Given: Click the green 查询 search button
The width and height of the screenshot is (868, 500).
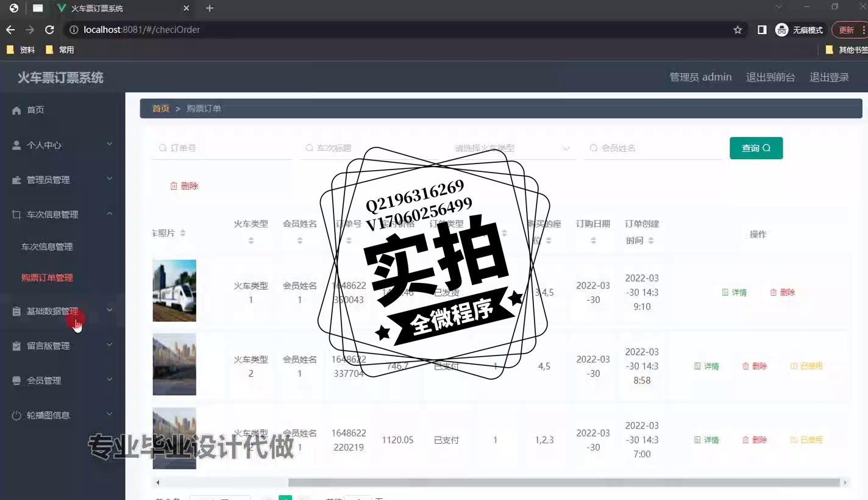Looking at the screenshot, I should coord(756,148).
